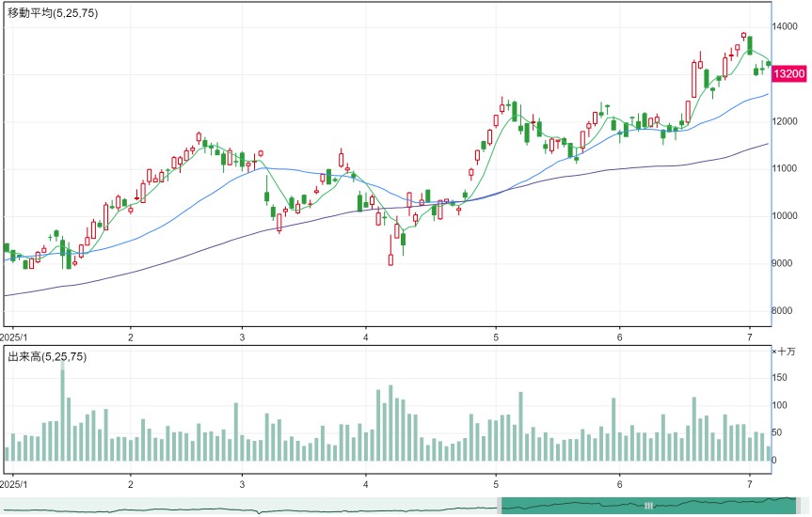Grab the right handle of the range selector
The width and height of the screenshot is (812, 517).
[x=798, y=506]
